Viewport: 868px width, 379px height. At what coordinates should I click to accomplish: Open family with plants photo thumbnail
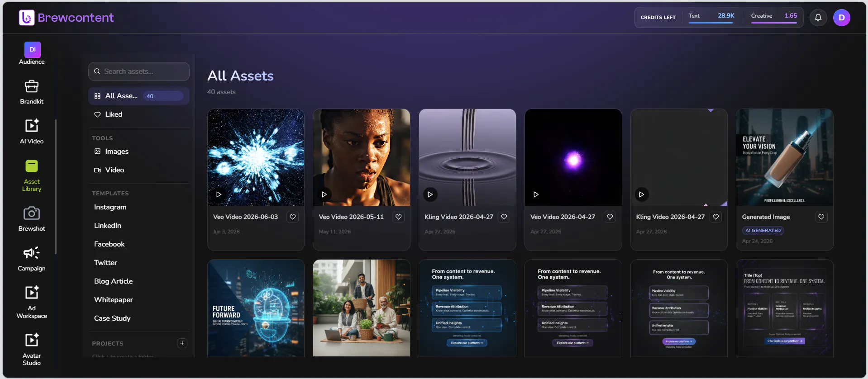tap(362, 308)
